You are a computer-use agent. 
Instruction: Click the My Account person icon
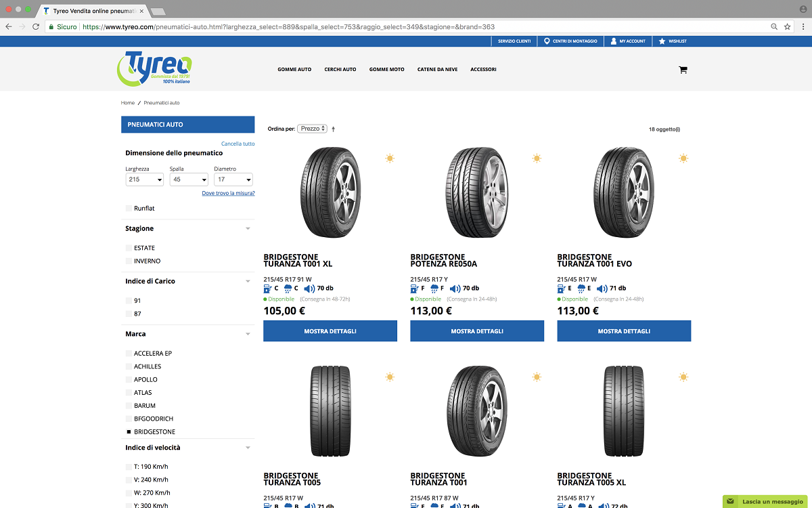point(613,41)
